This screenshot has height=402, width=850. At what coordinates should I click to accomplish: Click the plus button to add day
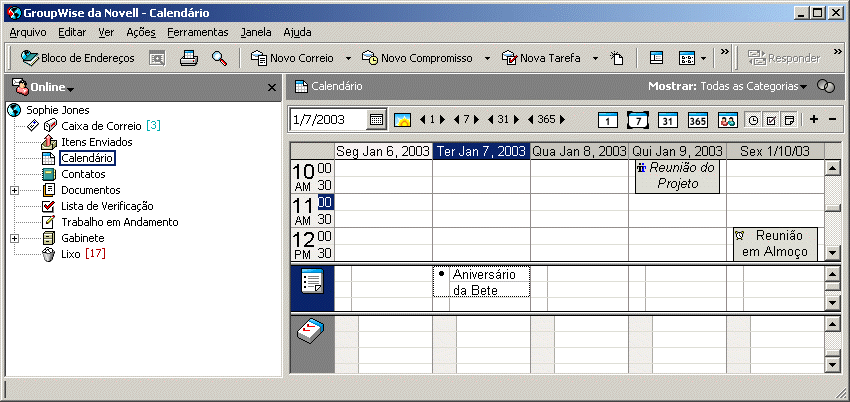click(813, 119)
